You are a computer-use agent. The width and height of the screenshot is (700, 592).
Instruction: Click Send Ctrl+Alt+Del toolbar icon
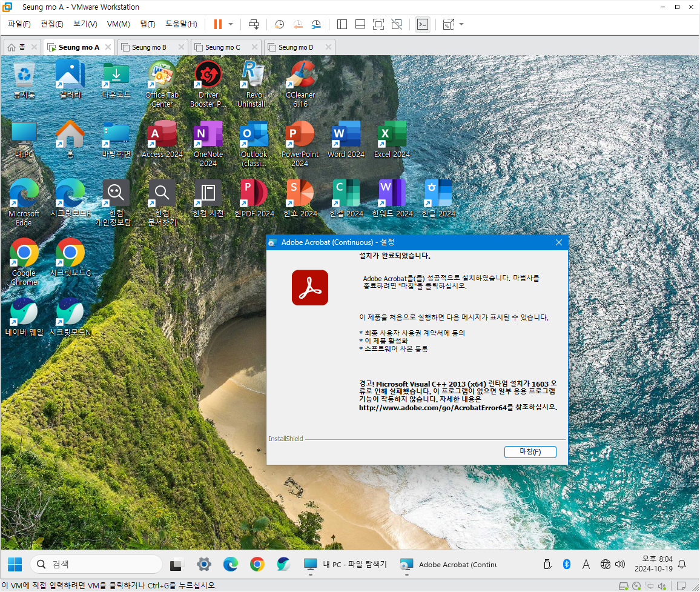(254, 24)
